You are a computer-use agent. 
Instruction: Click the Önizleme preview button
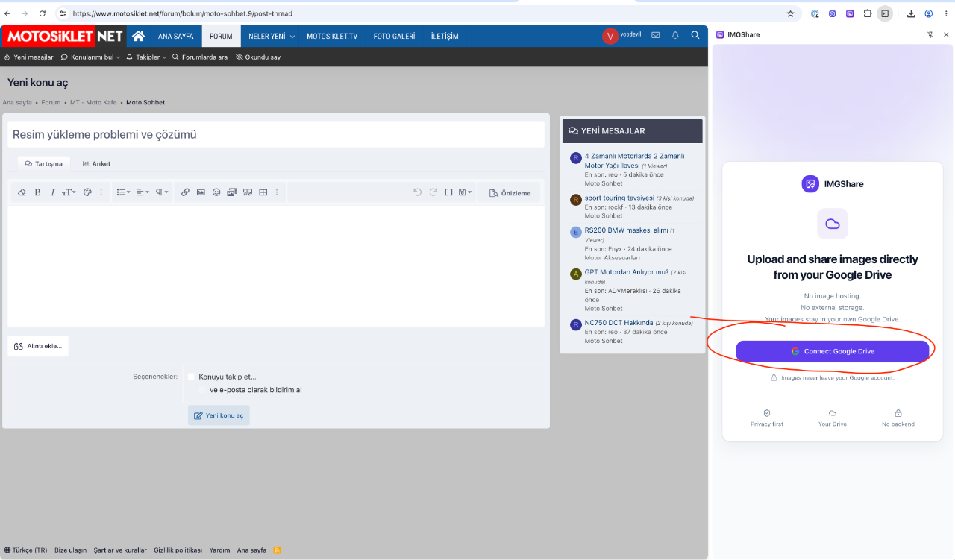pyautogui.click(x=510, y=193)
